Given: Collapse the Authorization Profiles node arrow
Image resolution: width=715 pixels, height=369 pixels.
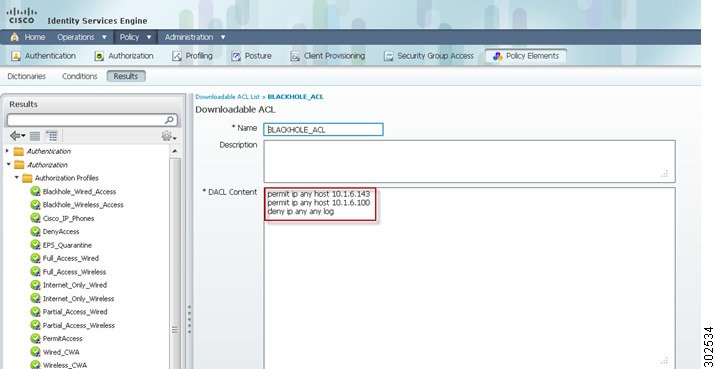Looking at the screenshot, I should click(x=17, y=177).
